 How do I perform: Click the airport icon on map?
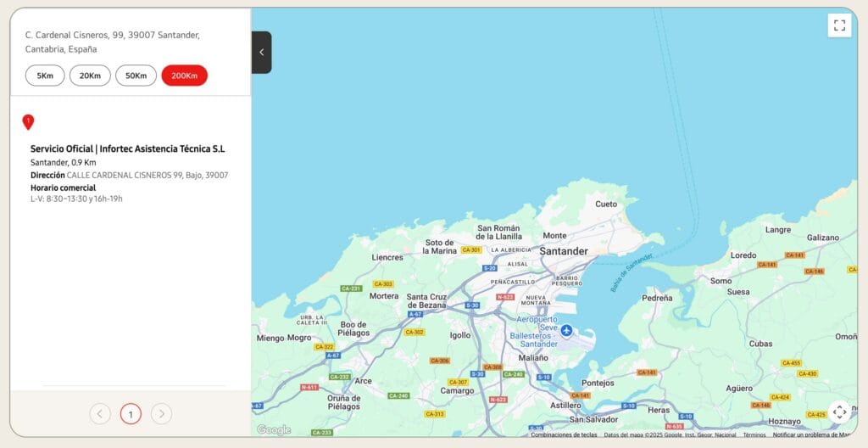point(566,330)
